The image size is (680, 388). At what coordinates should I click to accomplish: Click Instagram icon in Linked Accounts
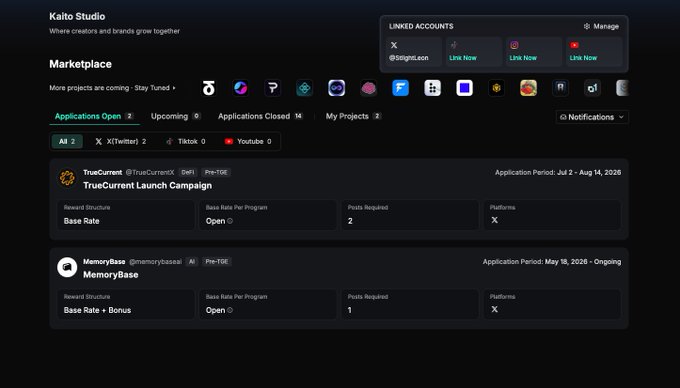tap(514, 45)
